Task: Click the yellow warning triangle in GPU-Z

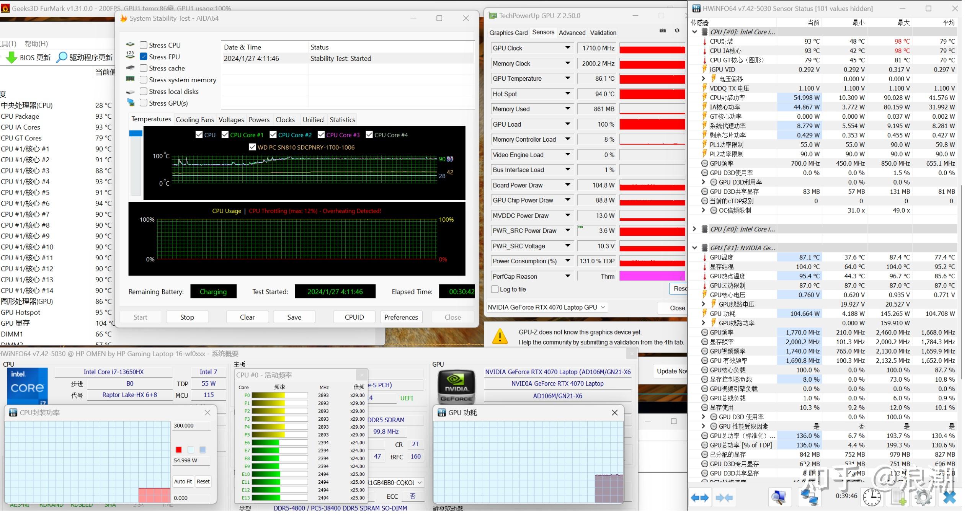Action: pyautogui.click(x=500, y=336)
